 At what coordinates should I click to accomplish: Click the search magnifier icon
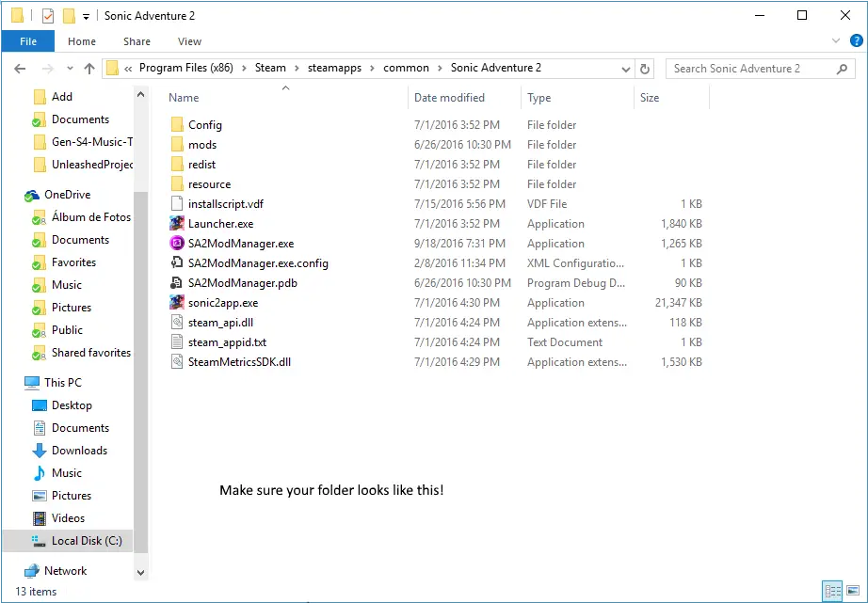pos(842,69)
